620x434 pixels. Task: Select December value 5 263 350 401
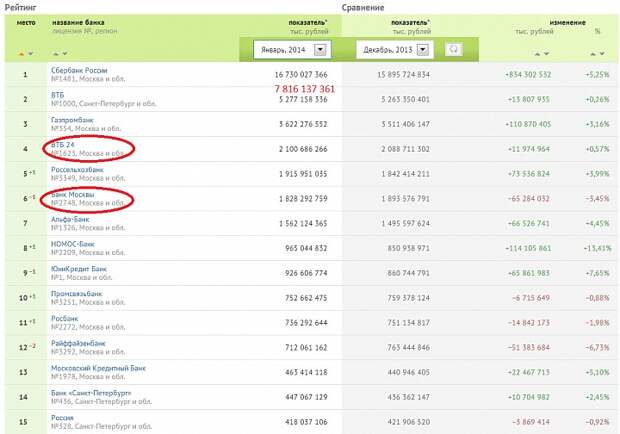[x=405, y=99]
